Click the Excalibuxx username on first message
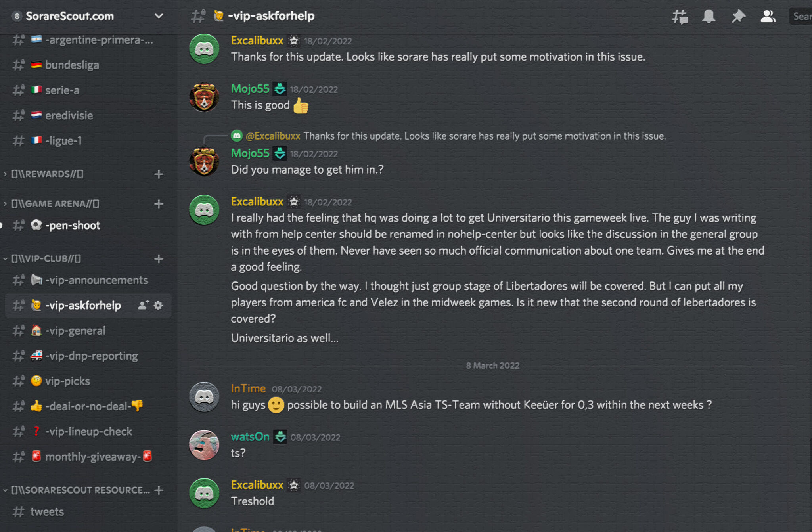 (x=257, y=40)
